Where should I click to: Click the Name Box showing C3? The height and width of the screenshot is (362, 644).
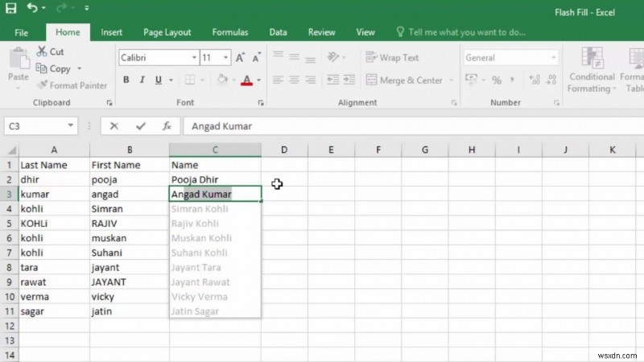[x=41, y=126]
